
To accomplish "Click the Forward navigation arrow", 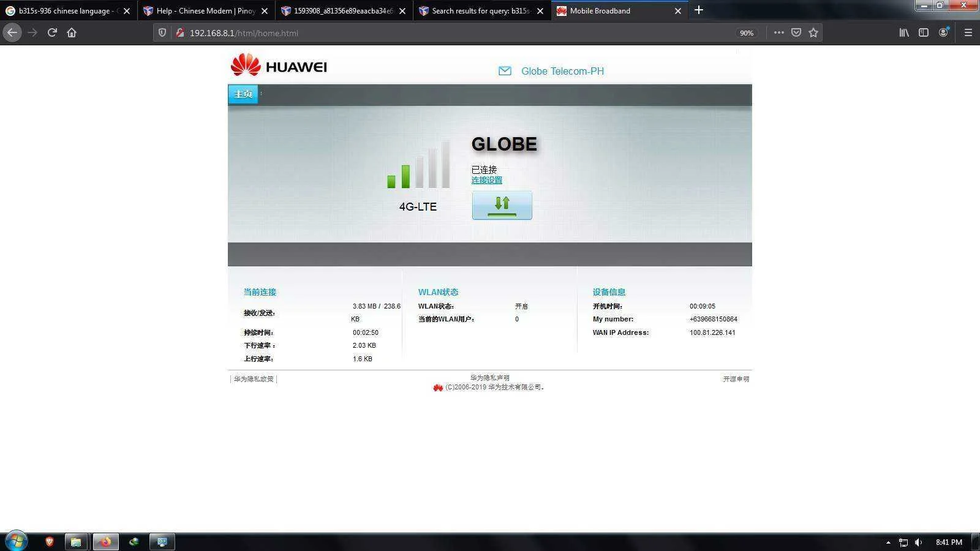I will (x=32, y=32).
